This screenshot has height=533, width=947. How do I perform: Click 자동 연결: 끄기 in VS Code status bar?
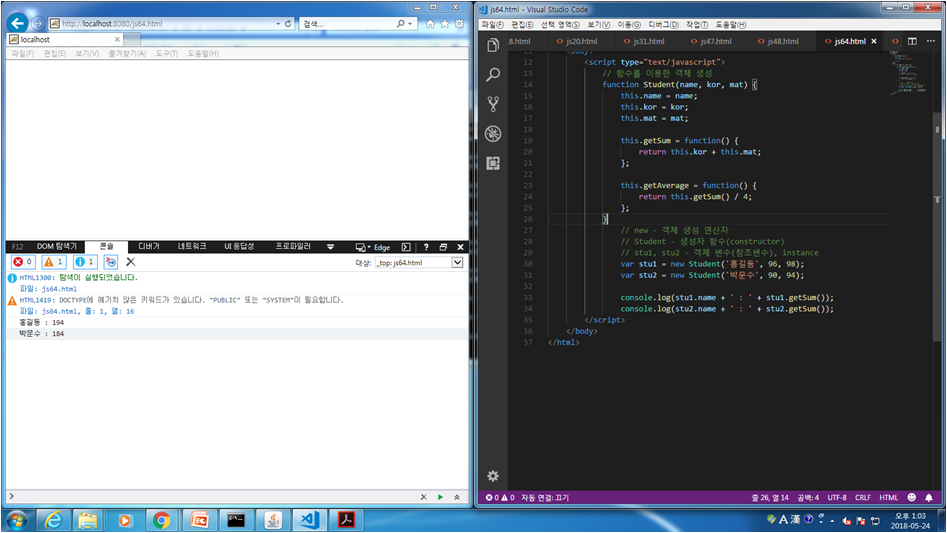pyautogui.click(x=545, y=497)
